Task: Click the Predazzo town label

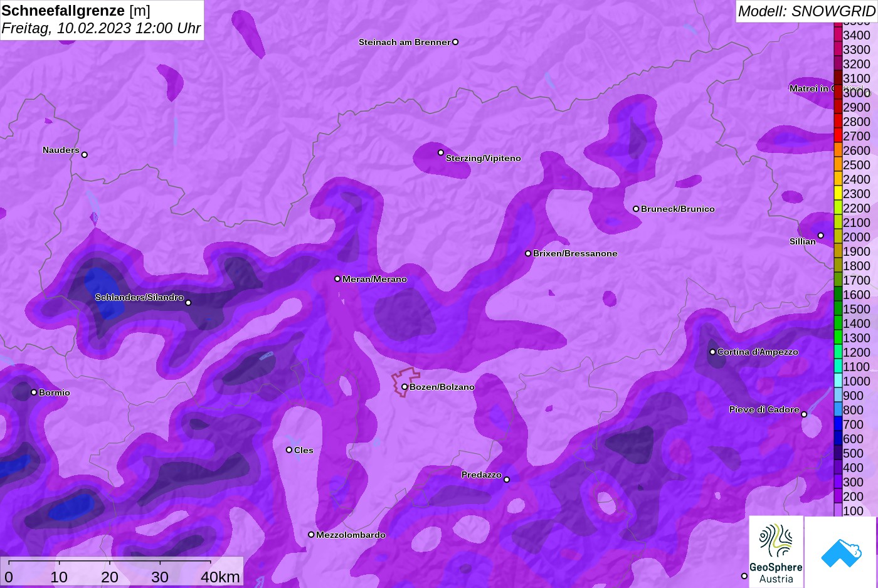Action: tap(482, 475)
